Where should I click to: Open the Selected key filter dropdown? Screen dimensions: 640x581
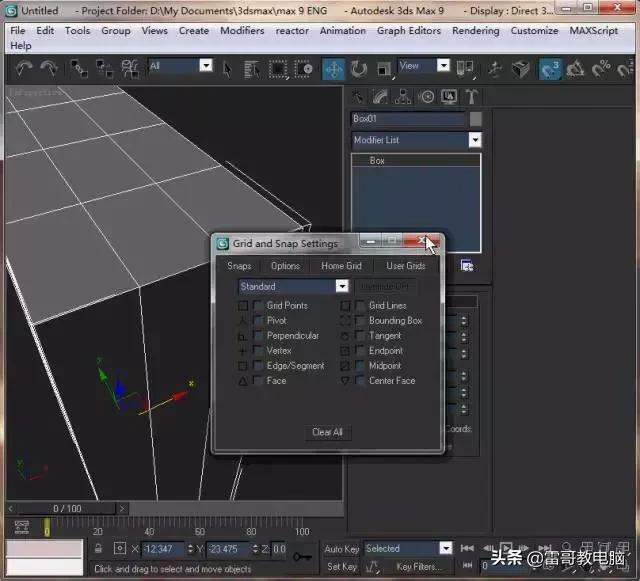tap(409, 548)
